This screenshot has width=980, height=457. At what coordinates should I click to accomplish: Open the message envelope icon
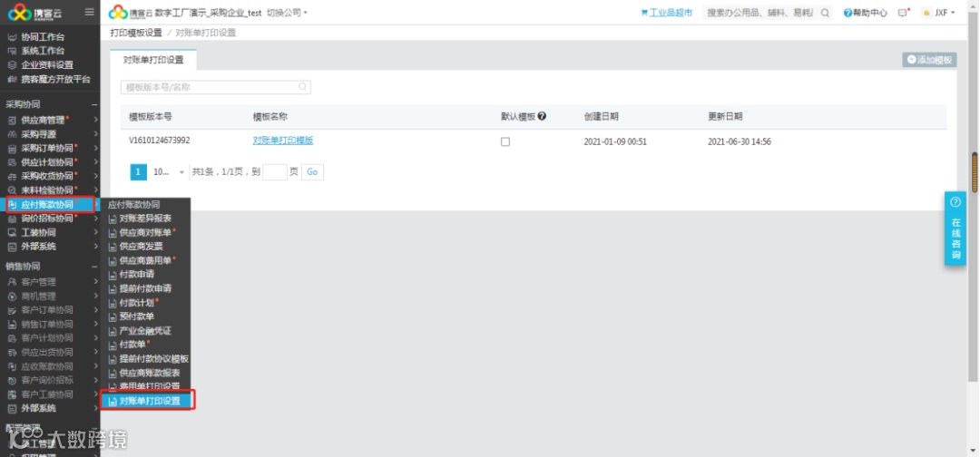[903, 13]
